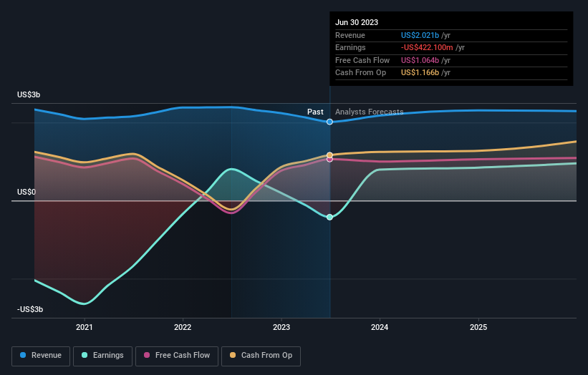Viewport: 588px width, 375px height.
Task: Click the Jun 30 2023 tooltip date
Action: point(357,22)
